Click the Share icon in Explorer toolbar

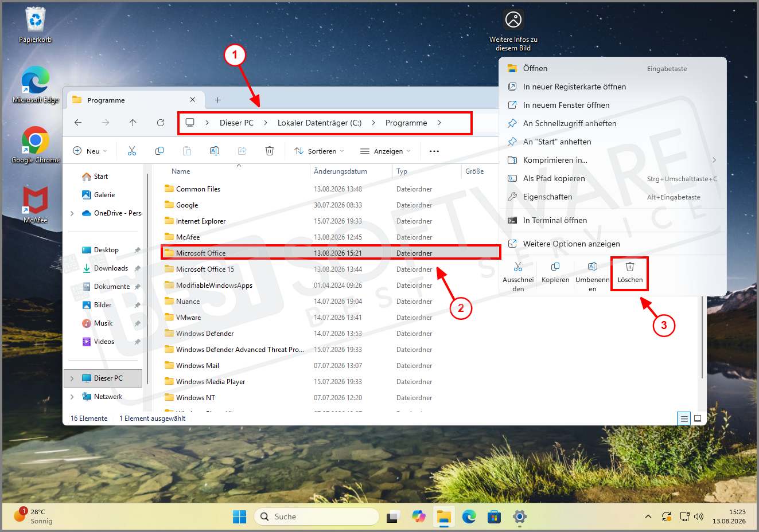(x=242, y=151)
